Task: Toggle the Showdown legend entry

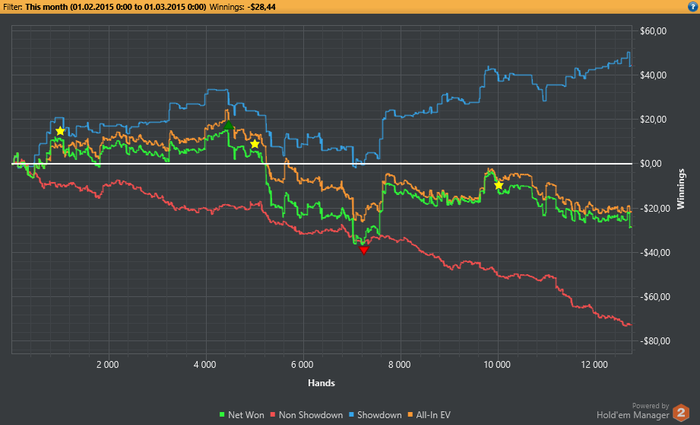Action: 375,415
